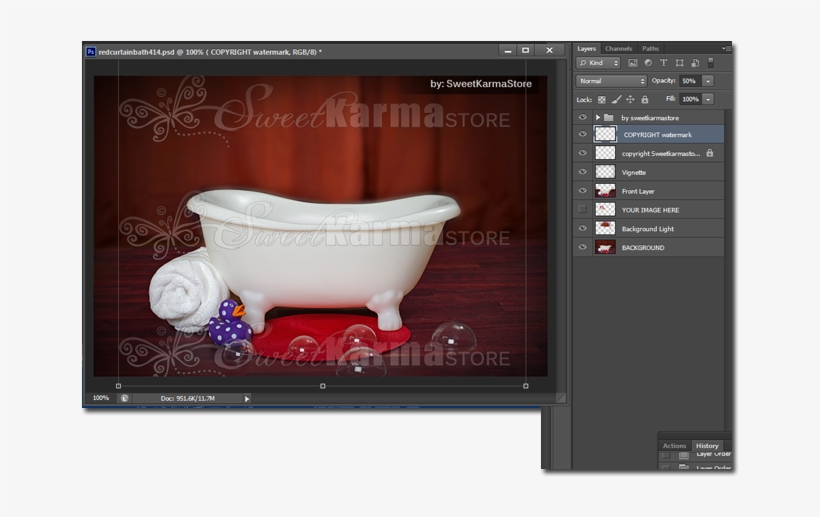Click the first Layer Order history state icon
Viewport: 820px width, 517px height.
684,455
